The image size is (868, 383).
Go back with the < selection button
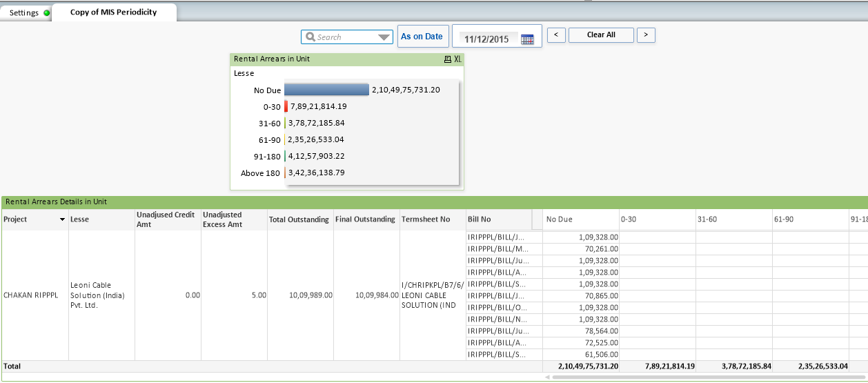556,35
